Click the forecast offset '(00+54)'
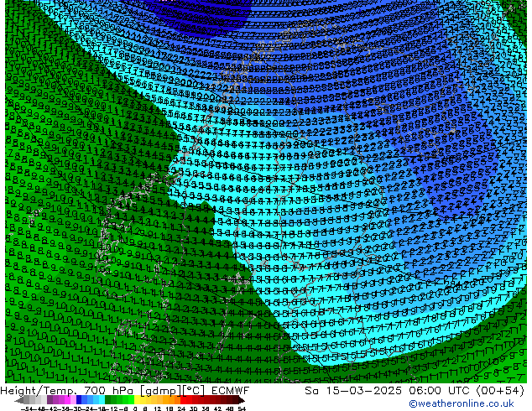 (x=500, y=391)
